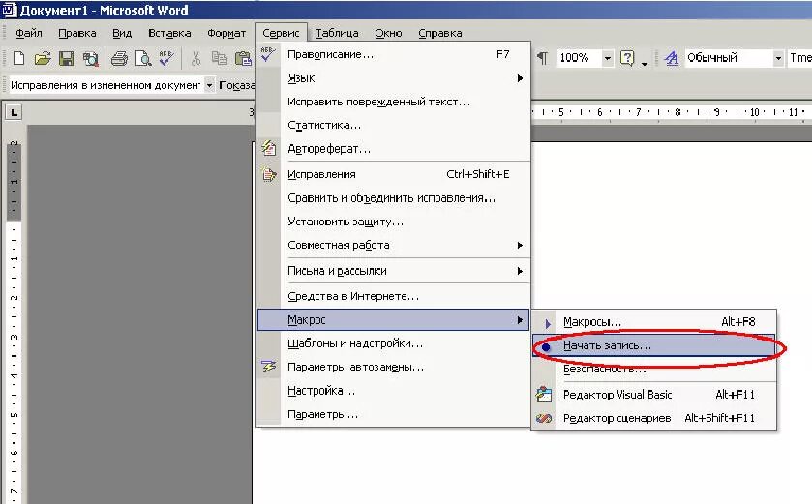
Task: Click the style name field Обычный
Action: coord(728,58)
